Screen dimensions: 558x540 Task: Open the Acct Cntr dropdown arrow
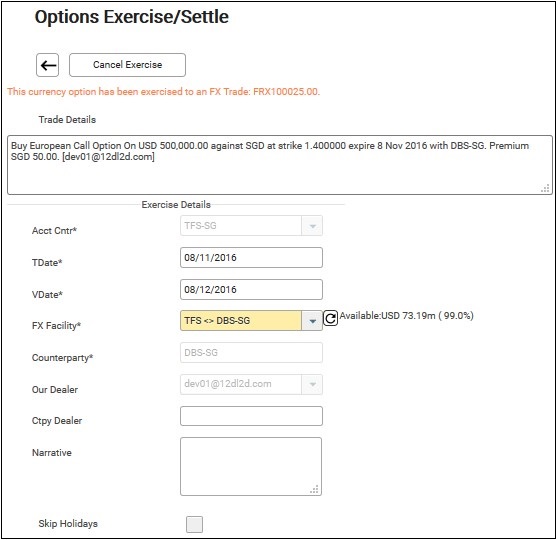tap(312, 226)
